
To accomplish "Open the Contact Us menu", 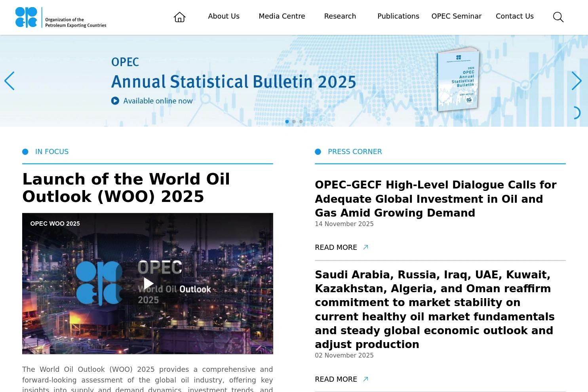I will point(515,16).
